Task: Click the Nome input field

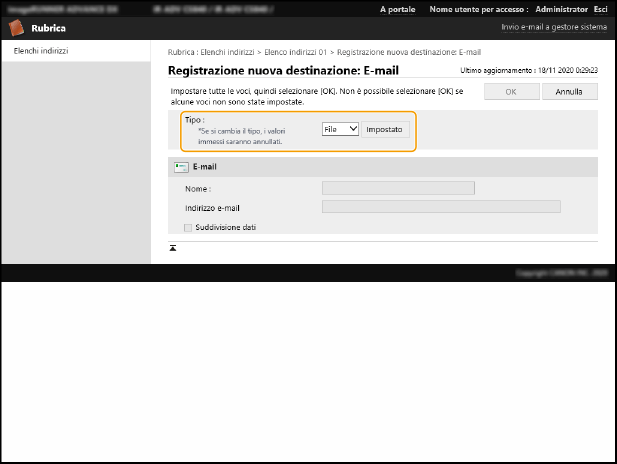Action: click(398, 187)
